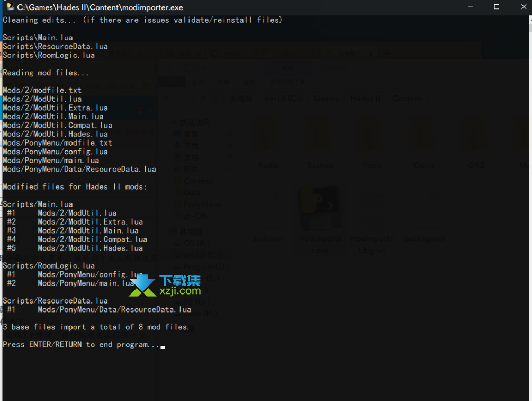
Task: Click the Games breadcrumb in Explorer's address bar
Action: coord(326,99)
